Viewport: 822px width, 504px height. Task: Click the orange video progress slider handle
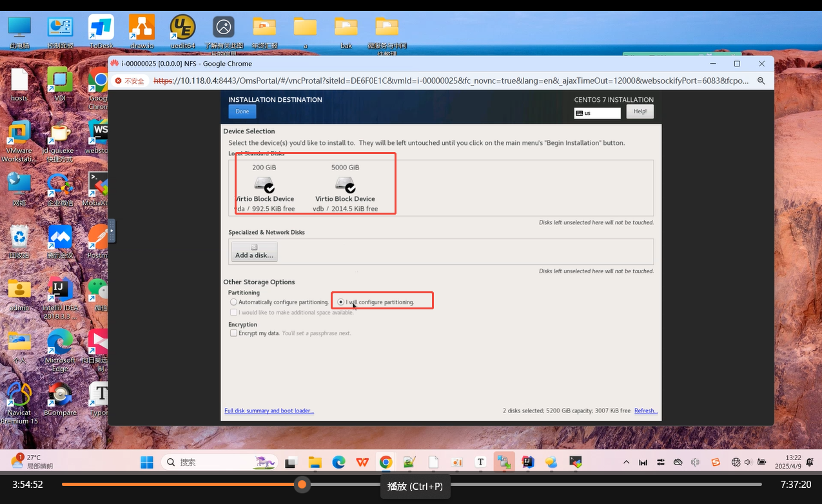[x=302, y=484]
